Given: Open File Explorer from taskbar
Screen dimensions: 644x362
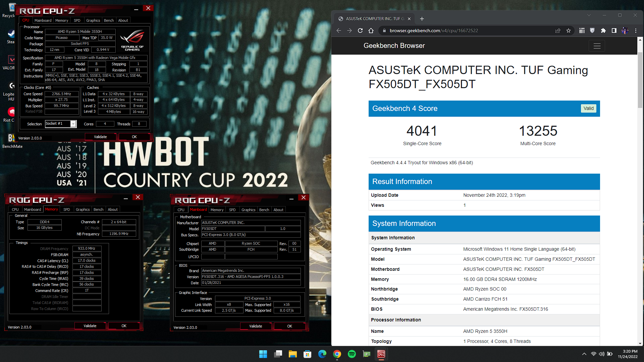Looking at the screenshot, I should 293,354.
